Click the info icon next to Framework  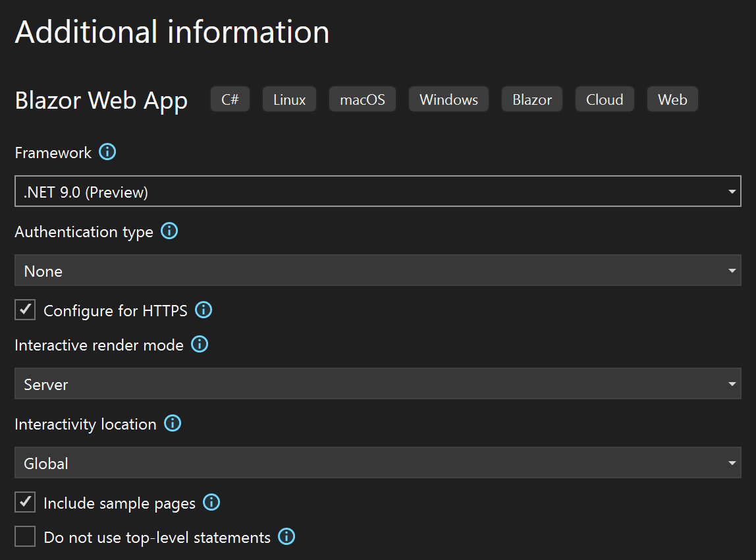tap(107, 152)
